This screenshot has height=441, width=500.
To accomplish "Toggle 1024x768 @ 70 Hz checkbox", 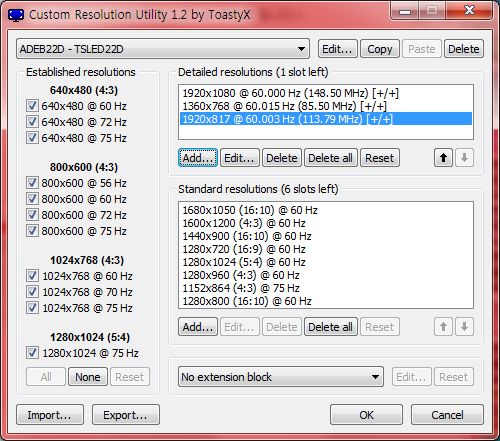I will [32, 292].
